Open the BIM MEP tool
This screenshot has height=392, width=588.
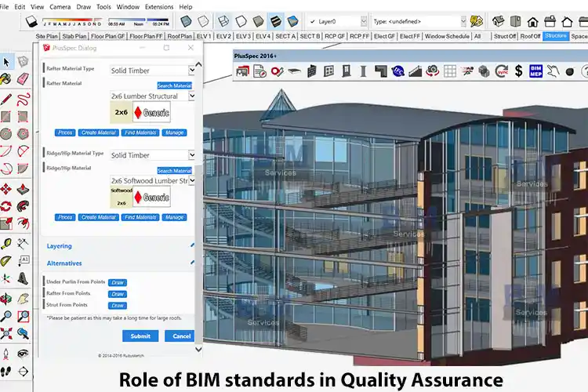click(x=536, y=71)
